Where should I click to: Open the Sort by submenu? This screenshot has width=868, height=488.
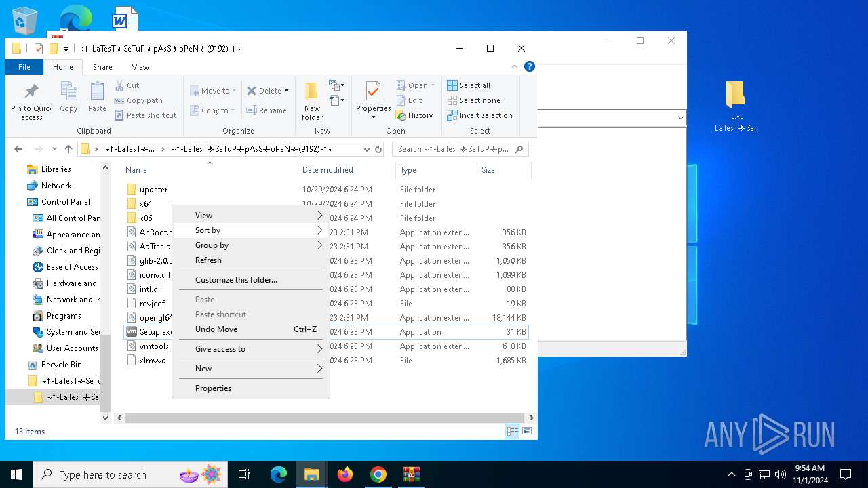(251, 230)
